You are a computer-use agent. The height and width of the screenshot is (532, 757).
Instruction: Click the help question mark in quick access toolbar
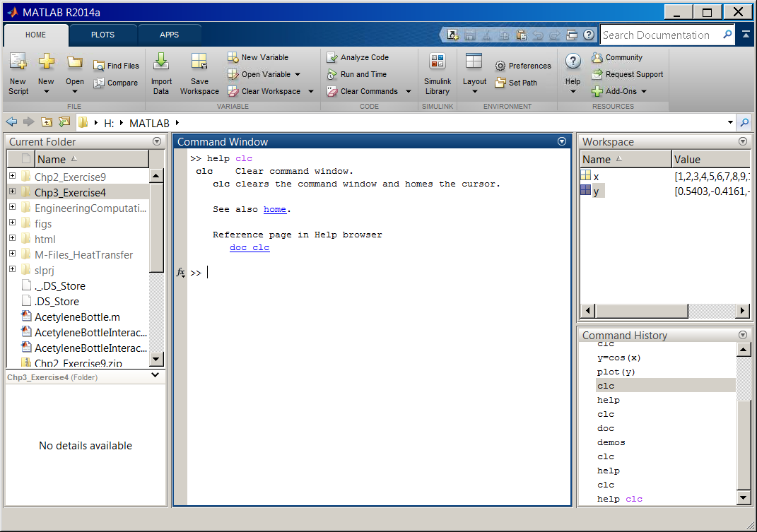[588, 35]
